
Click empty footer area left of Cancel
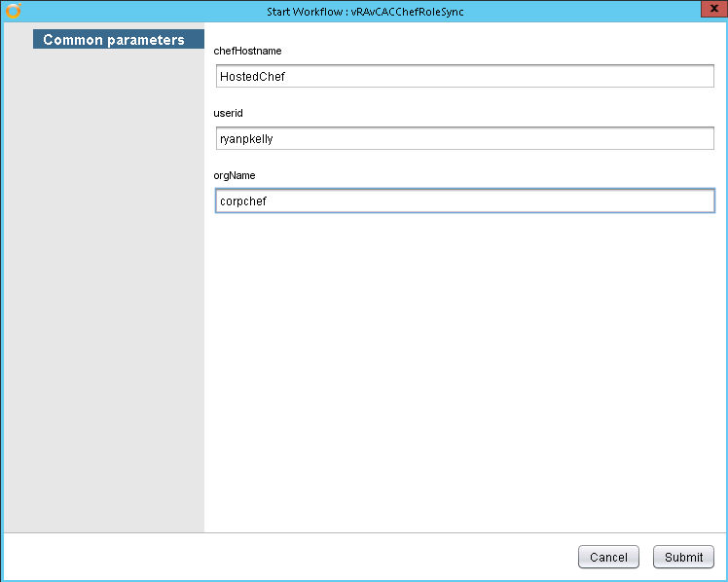point(292,557)
